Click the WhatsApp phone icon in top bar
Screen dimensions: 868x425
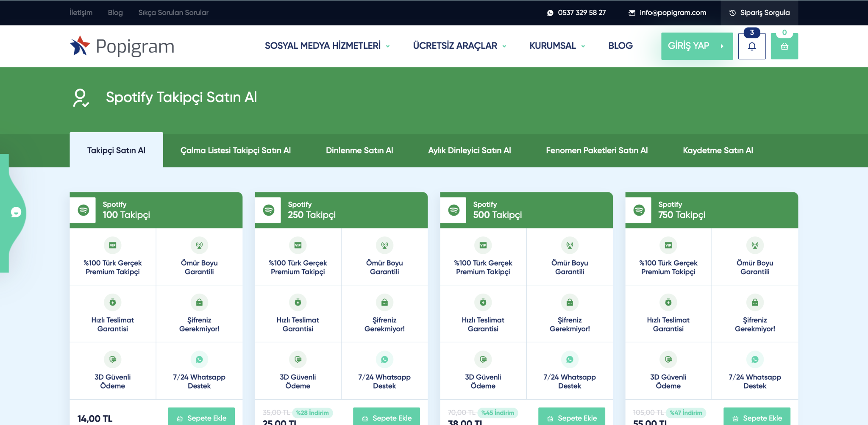(550, 13)
